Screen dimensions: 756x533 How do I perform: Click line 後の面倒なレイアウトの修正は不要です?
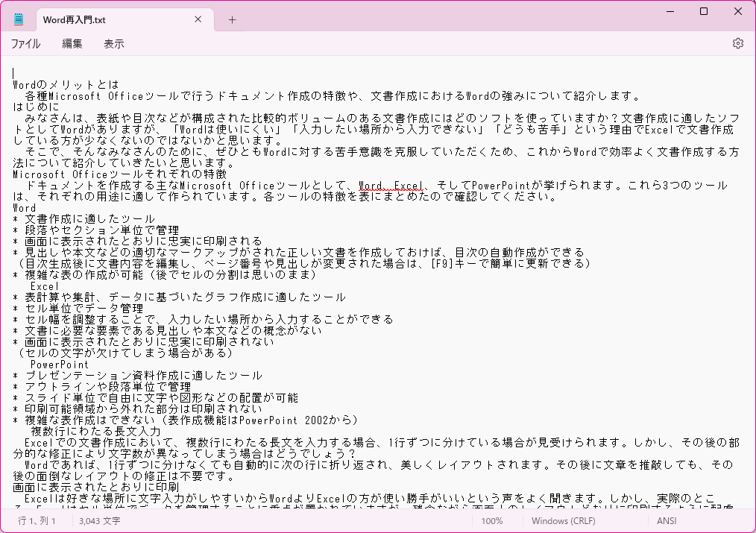click(x=124, y=476)
